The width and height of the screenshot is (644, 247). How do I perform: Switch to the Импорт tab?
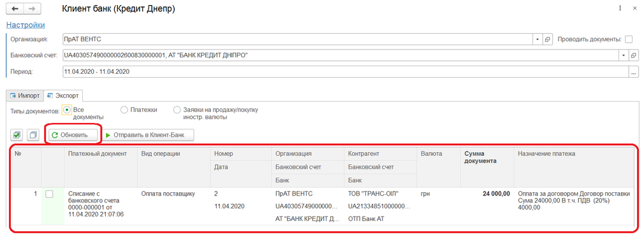25,95
